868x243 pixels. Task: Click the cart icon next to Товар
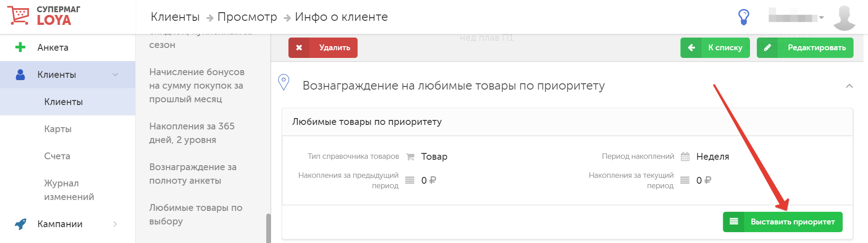[410, 157]
